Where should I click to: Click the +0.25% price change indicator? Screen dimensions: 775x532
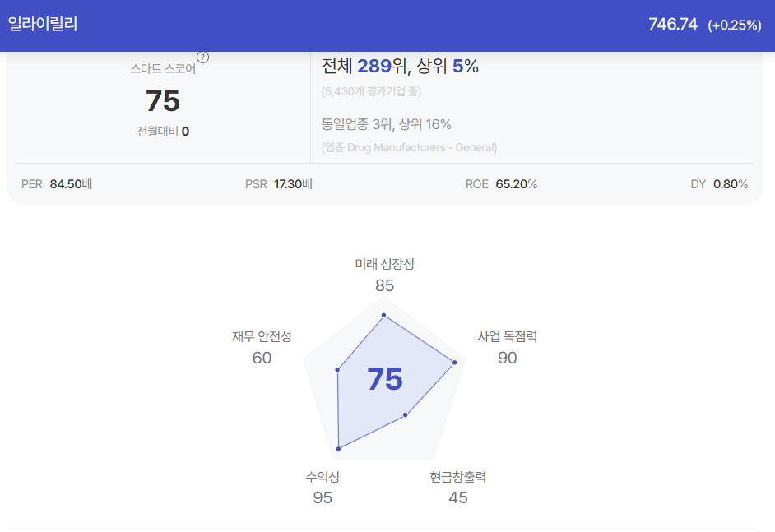735,25
